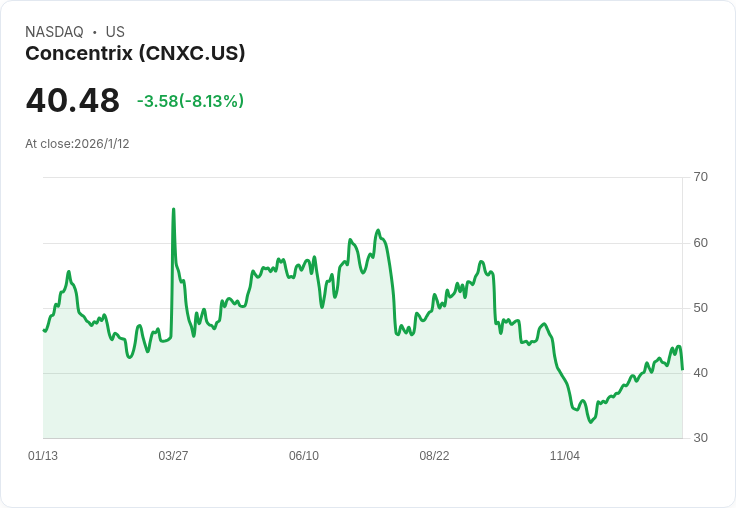The height and width of the screenshot is (508, 736).
Task: Click the starting point of the chart line
Action: 44,330
